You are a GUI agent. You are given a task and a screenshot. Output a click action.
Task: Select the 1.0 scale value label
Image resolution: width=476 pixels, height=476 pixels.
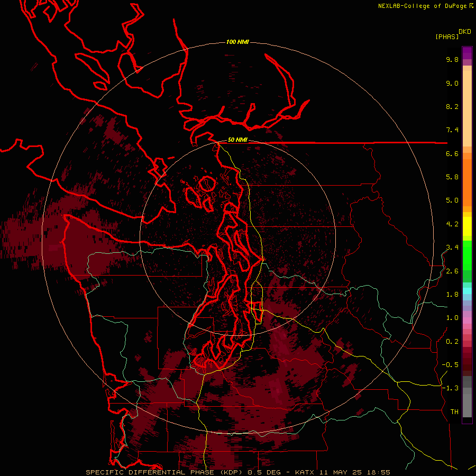[x=452, y=318]
